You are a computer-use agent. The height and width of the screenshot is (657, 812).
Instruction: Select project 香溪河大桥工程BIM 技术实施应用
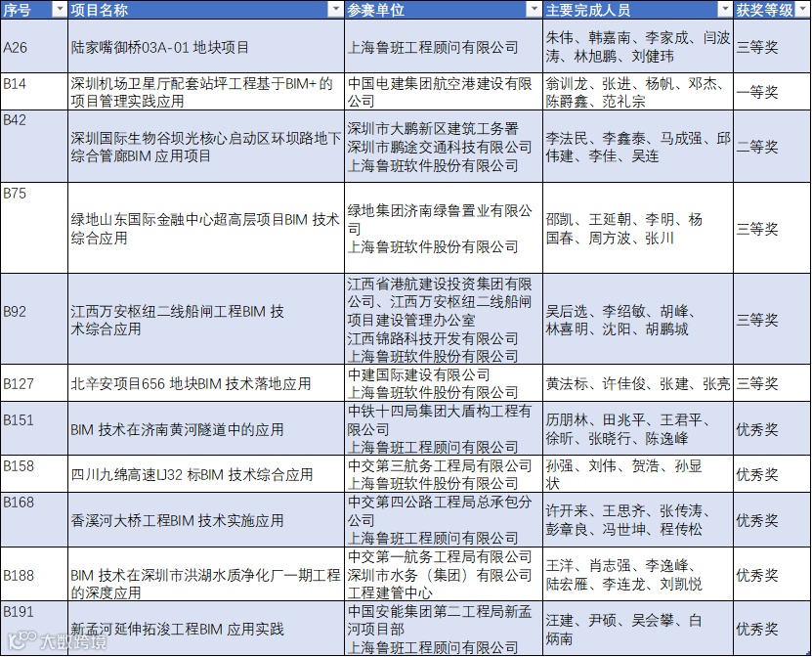tap(206, 519)
